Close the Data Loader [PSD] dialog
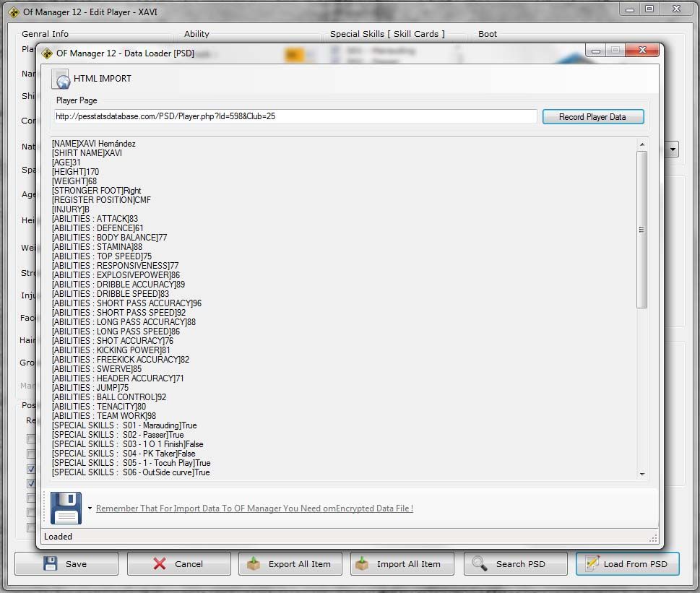Screen dimensions: 700x593 pos(641,51)
